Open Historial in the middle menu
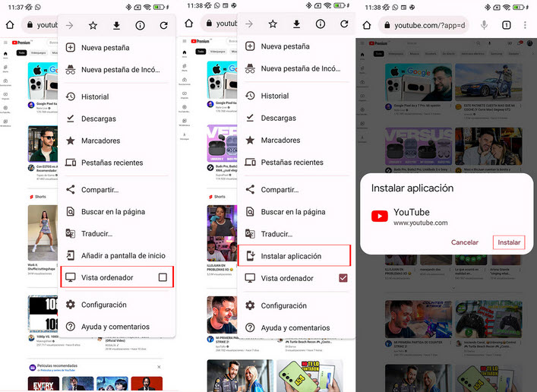The width and height of the screenshot is (537, 392). [x=296, y=96]
